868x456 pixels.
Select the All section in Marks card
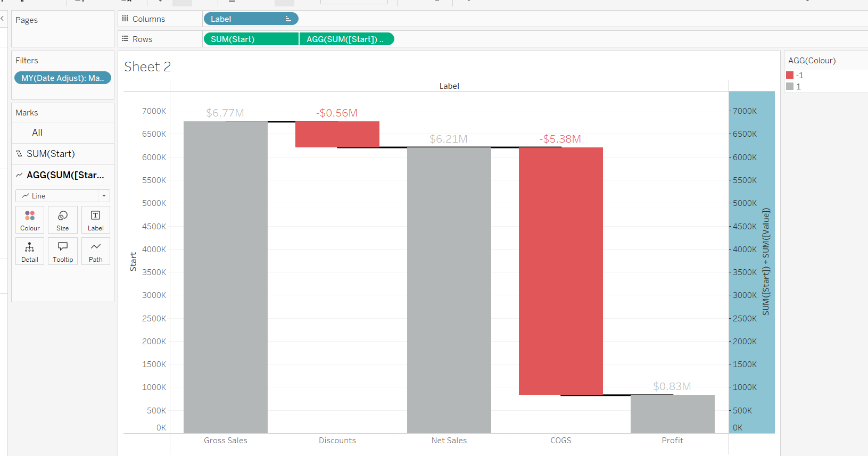point(37,132)
